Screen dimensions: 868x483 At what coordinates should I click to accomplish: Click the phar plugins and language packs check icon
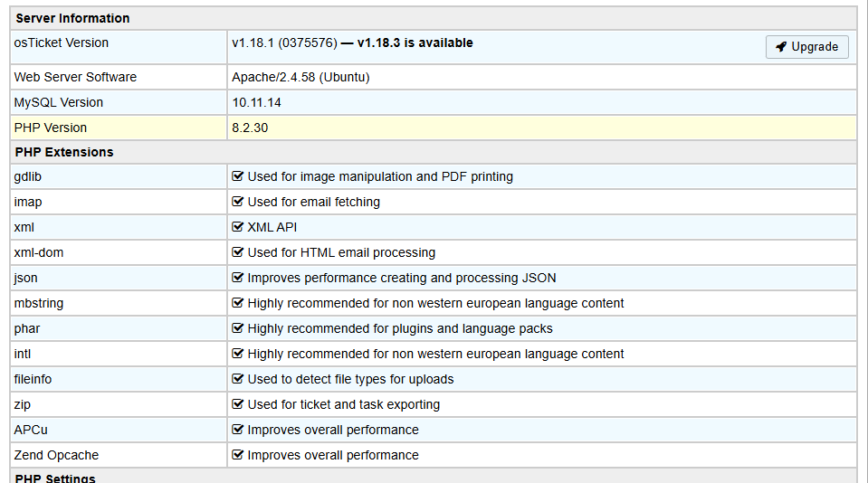[238, 328]
